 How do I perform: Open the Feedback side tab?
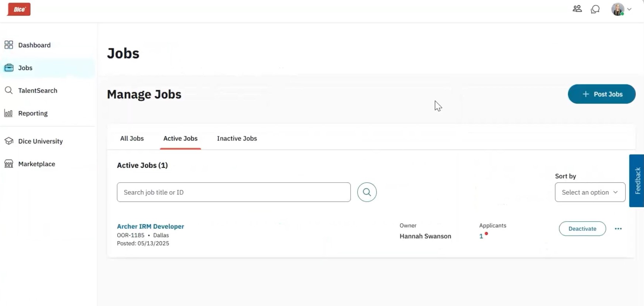tap(637, 181)
